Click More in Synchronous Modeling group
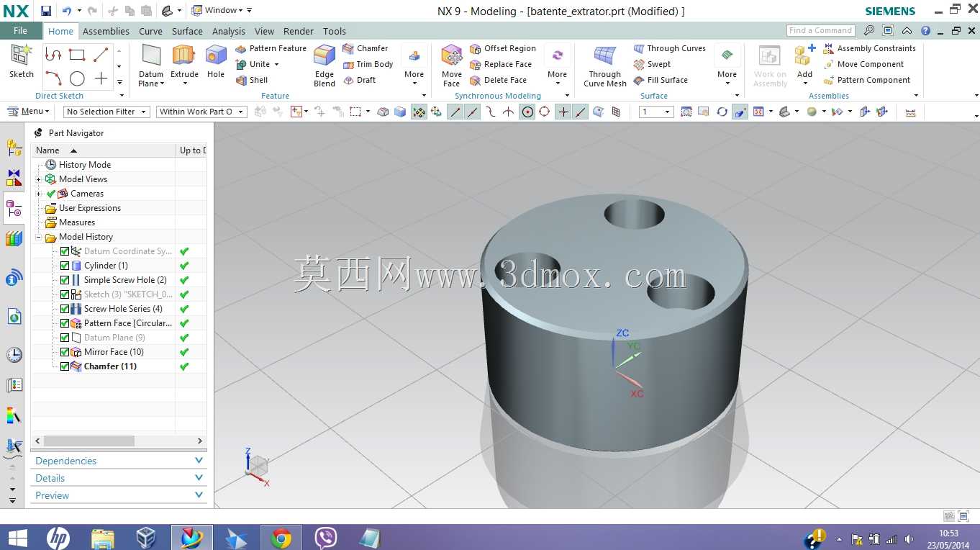The image size is (980, 550). [557, 65]
